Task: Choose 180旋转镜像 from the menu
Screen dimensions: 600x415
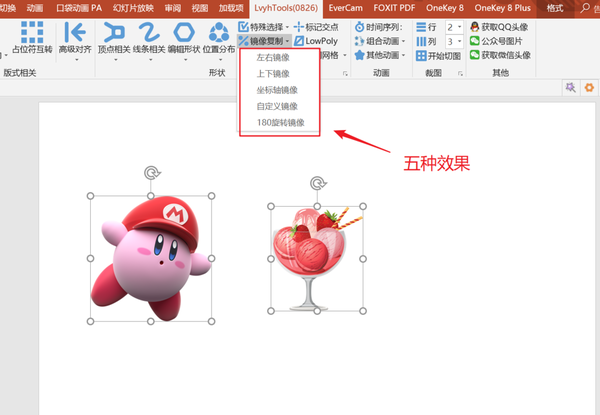Action: [x=279, y=122]
